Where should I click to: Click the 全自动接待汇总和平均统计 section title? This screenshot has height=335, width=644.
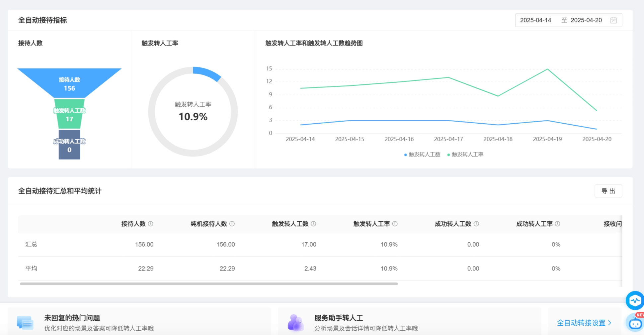click(60, 191)
